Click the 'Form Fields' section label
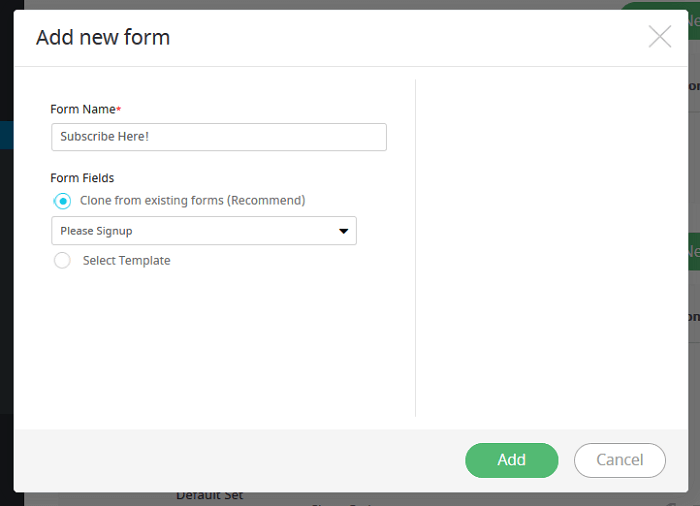 (82, 178)
